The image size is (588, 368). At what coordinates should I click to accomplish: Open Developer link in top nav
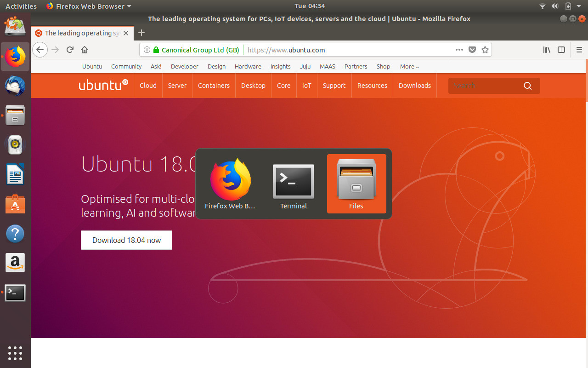coord(185,67)
